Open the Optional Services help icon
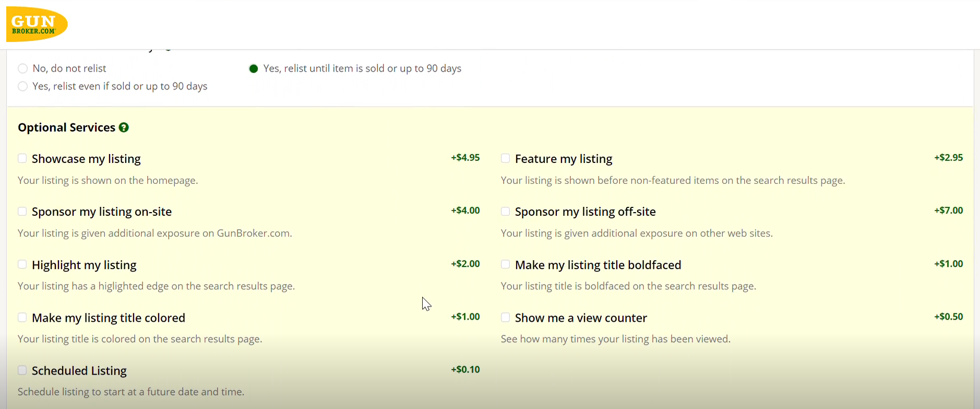980x409 pixels. click(x=124, y=127)
